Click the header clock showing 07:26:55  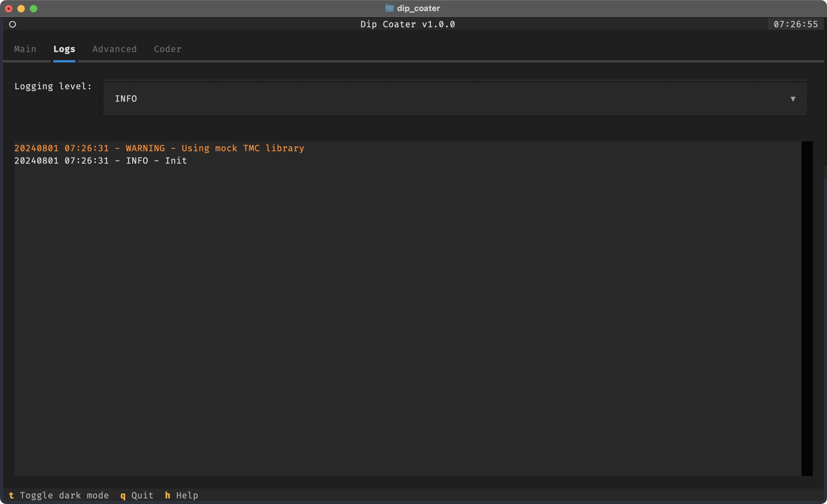(795, 24)
